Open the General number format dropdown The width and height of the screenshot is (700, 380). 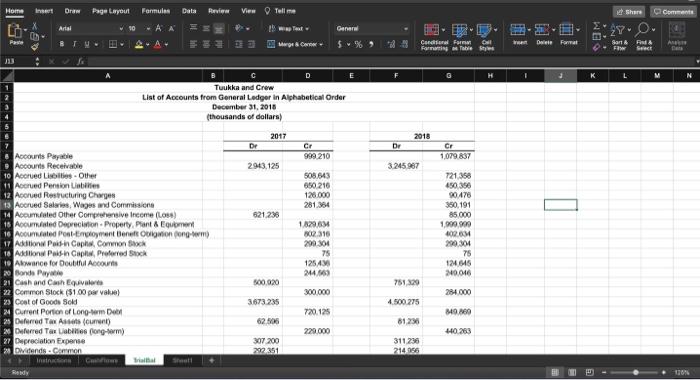tap(406, 29)
